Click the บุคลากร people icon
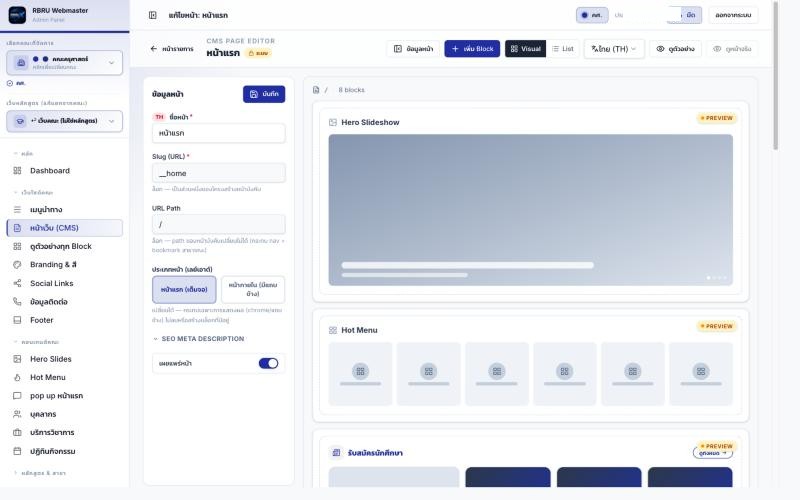This screenshot has width=800, height=500. coord(17,414)
